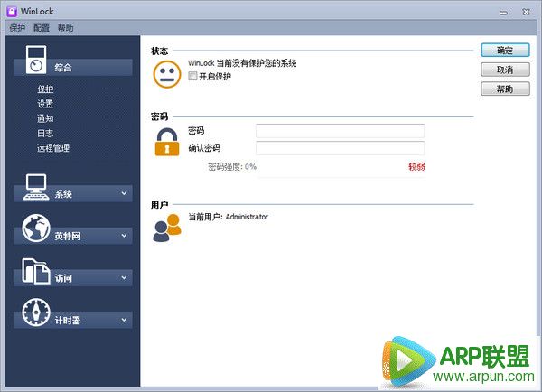Screen dimensions: 542x392
Task: Expand the 计时器 section chevron
Action: 124,320
